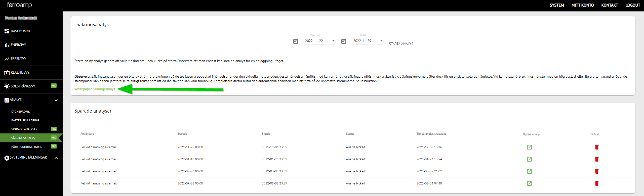
Task: Open analysis created 2022-05-03 07:38
Action: (529, 183)
